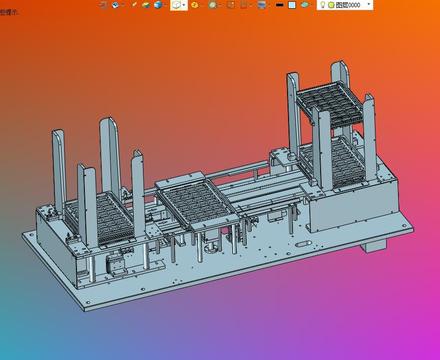Toggle the light bulb visibility icon

323,5
